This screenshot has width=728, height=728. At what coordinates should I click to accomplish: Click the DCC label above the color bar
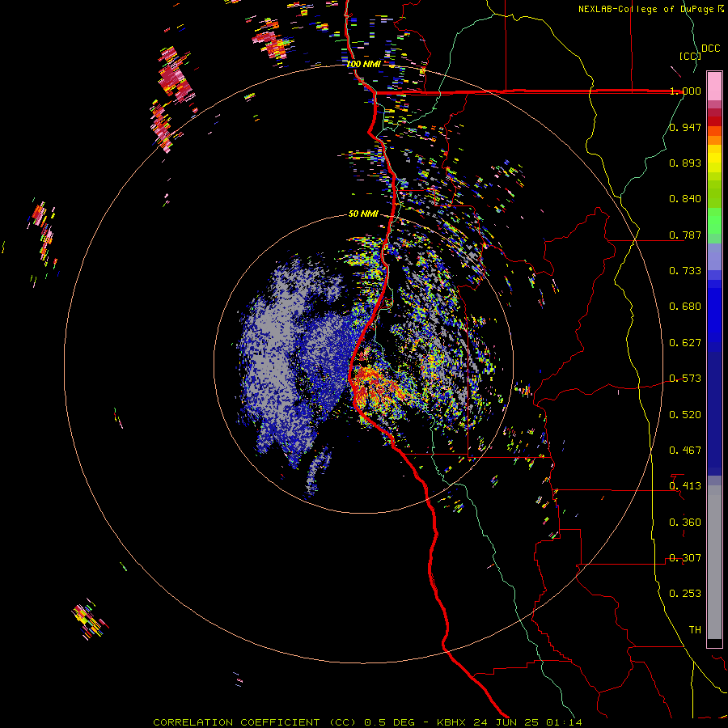(711, 49)
